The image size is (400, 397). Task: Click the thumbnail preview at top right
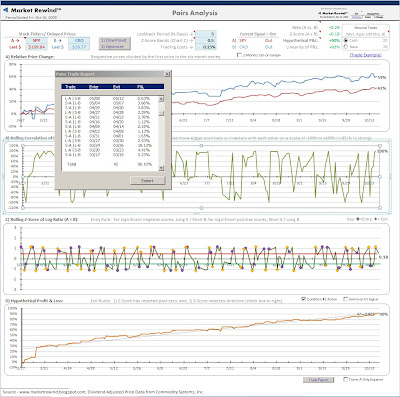pos(351,13)
